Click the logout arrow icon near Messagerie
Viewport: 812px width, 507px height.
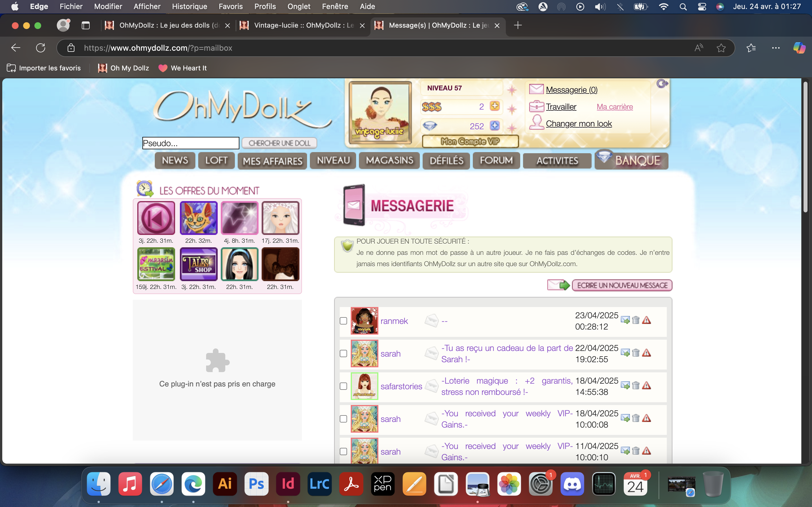(x=662, y=83)
